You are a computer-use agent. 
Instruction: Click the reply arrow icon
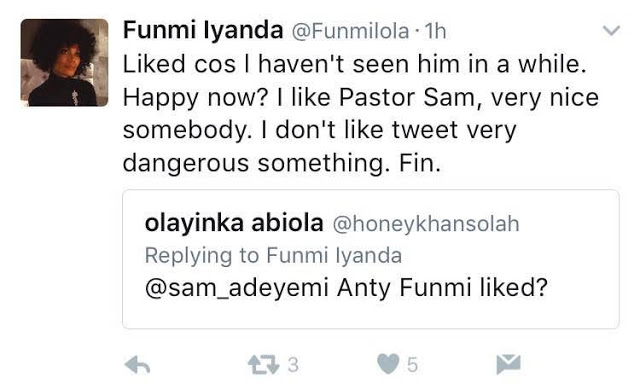[x=138, y=365]
